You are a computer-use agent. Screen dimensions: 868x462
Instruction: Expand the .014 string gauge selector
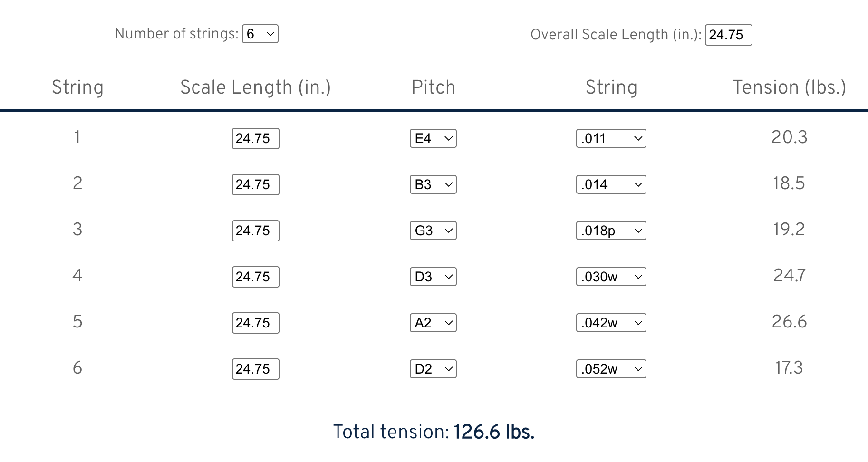[611, 185]
